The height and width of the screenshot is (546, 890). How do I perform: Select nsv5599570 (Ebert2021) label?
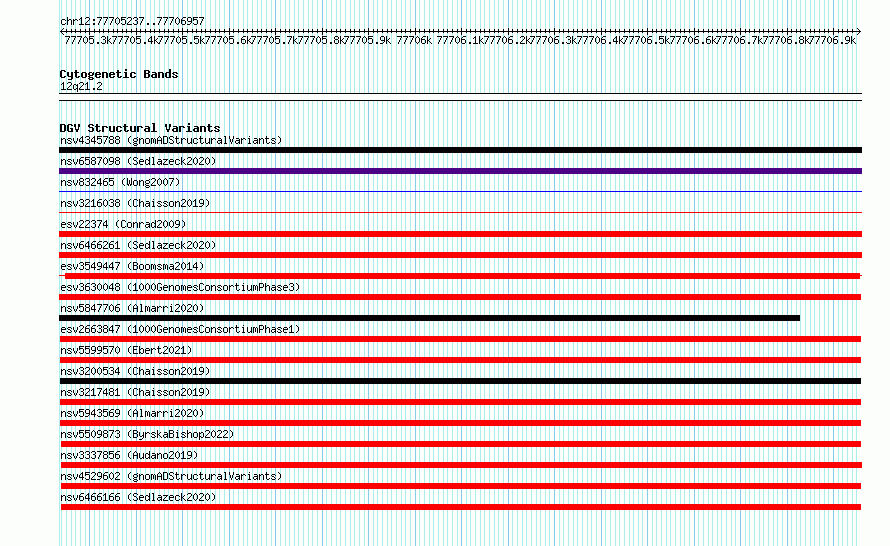[126, 350]
